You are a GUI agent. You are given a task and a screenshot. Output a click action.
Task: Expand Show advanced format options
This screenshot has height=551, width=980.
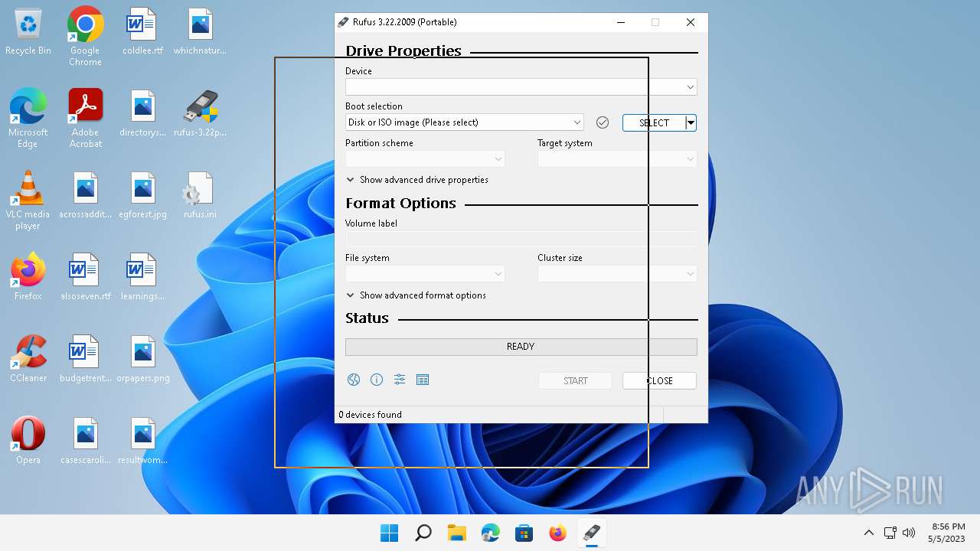416,295
